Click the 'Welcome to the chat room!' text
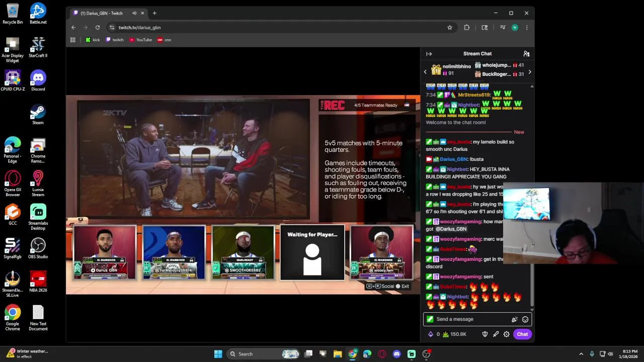Image resolution: width=644 pixels, height=362 pixels. tap(456, 122)
